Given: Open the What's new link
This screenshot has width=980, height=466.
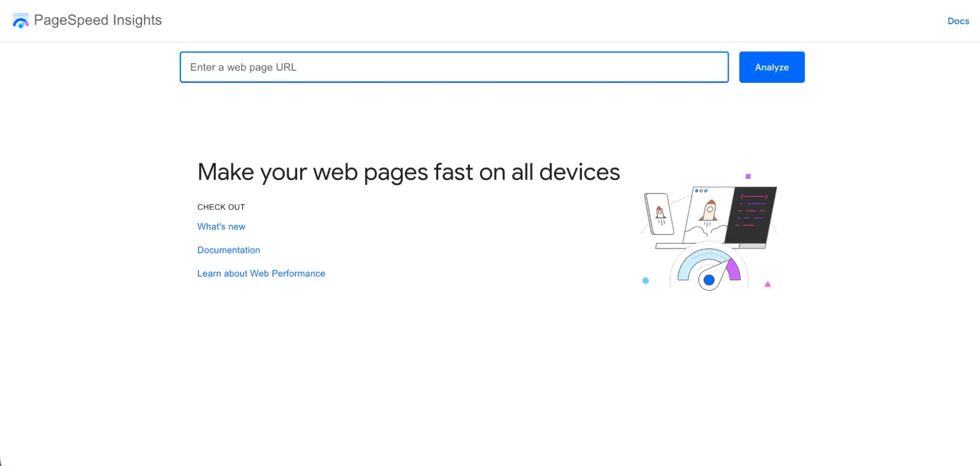Looking at the screenshot, I should [x=221, y=226].
